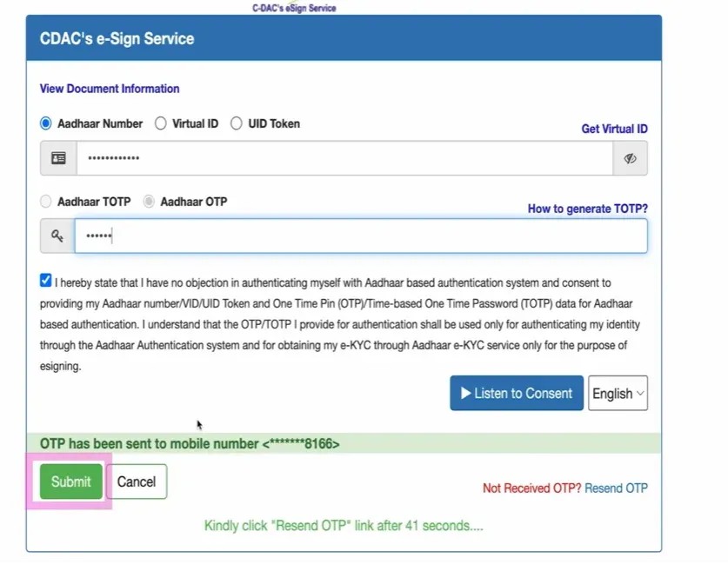
Task: Select the Aadhaar Number radio button
Action: pyautogui.click(x=46, y=123)
